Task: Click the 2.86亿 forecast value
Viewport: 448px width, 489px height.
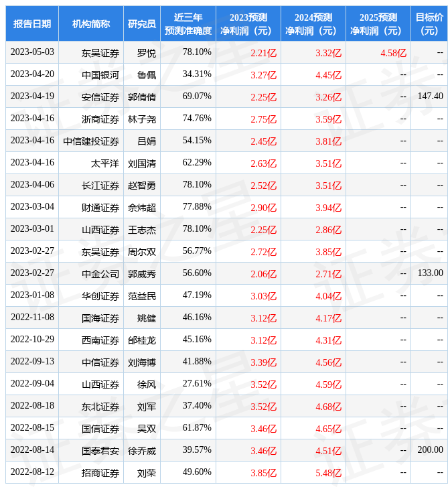Action: (329, 230)
